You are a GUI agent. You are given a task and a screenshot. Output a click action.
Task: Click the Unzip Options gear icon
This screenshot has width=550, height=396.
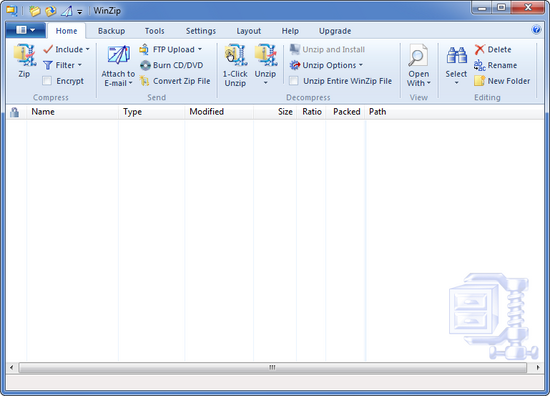click(295, 65)
